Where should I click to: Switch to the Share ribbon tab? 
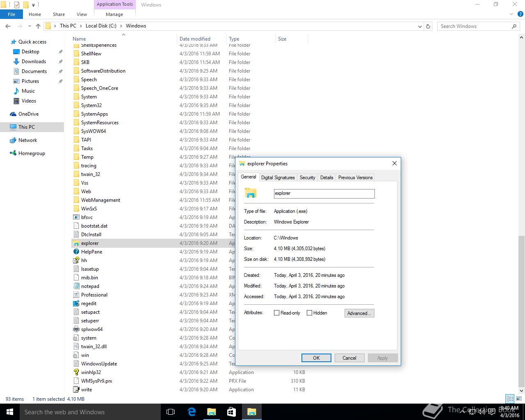59,14
